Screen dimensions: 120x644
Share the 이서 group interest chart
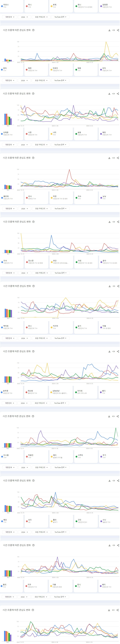point(118,286)
